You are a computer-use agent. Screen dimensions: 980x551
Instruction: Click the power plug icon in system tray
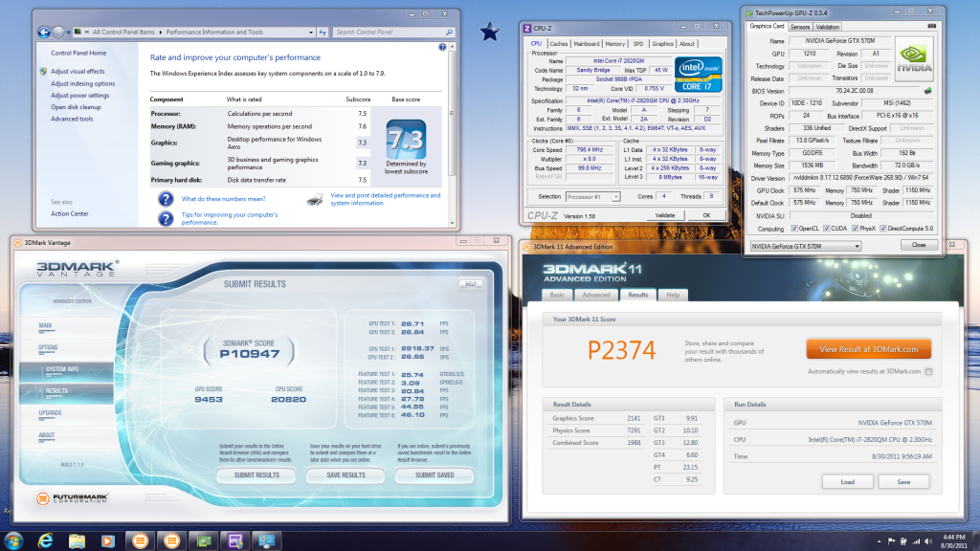coord(903,541)
